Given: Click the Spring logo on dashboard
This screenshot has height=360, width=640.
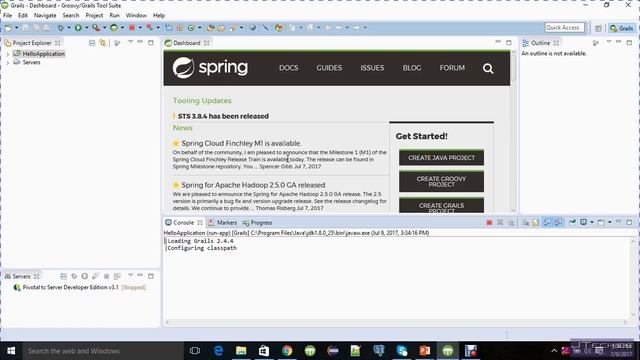Looking at the screenshot, I should click(210, 68).
